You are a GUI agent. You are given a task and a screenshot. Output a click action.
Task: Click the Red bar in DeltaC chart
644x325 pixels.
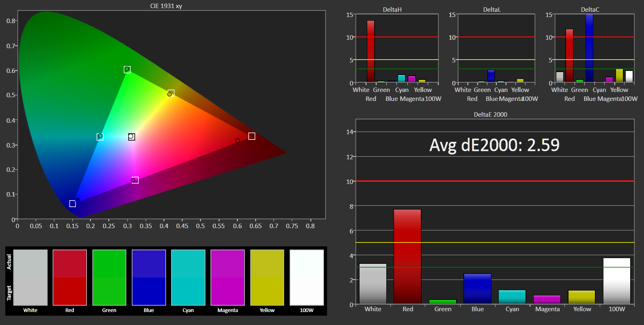[x=570, y=56]
